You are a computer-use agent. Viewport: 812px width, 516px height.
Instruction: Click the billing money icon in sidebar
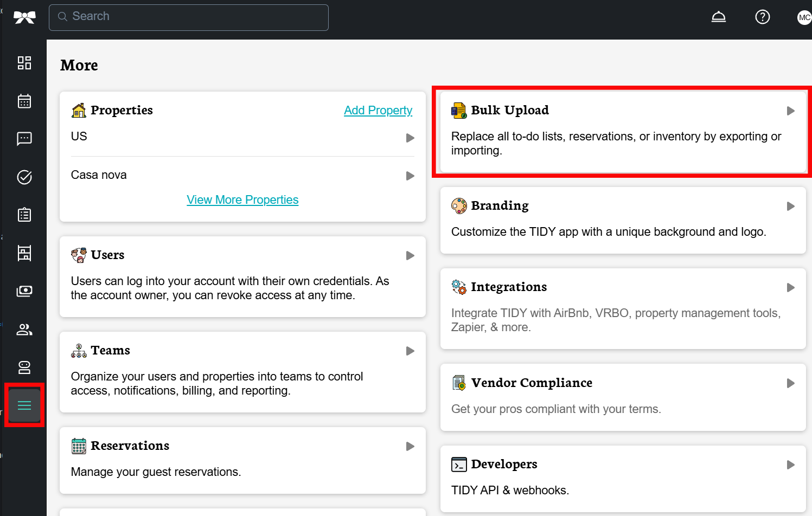[x=24, y=291]
